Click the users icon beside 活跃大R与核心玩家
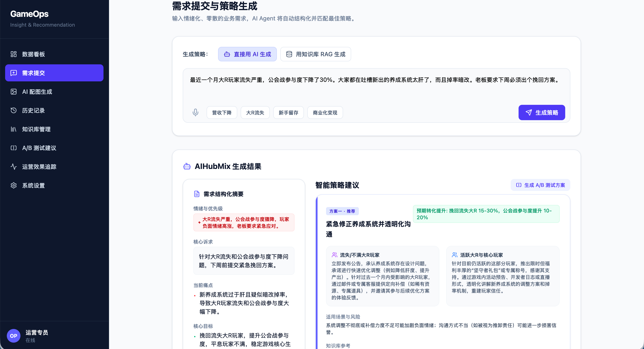Image resolution: width=644 pixels, height=349 pixels. pyautogui.click(x=455, y=255)
